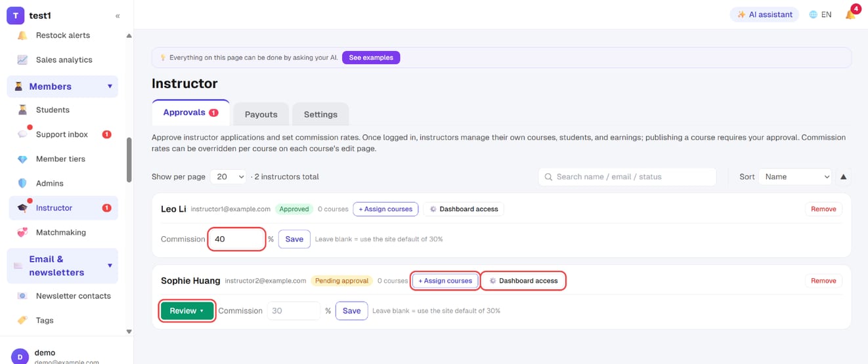Click the Approvals tab badge 1

click(213, 113)
